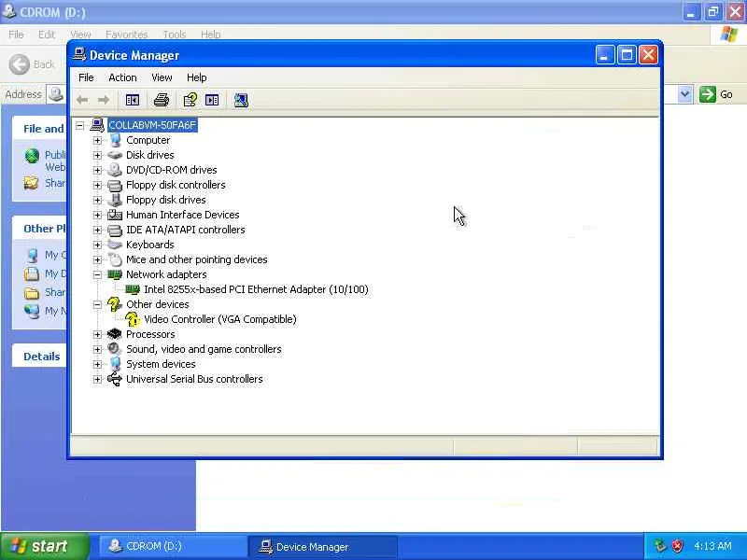Click the Computer category icon
747x560 pixels.
click(115, 140)
